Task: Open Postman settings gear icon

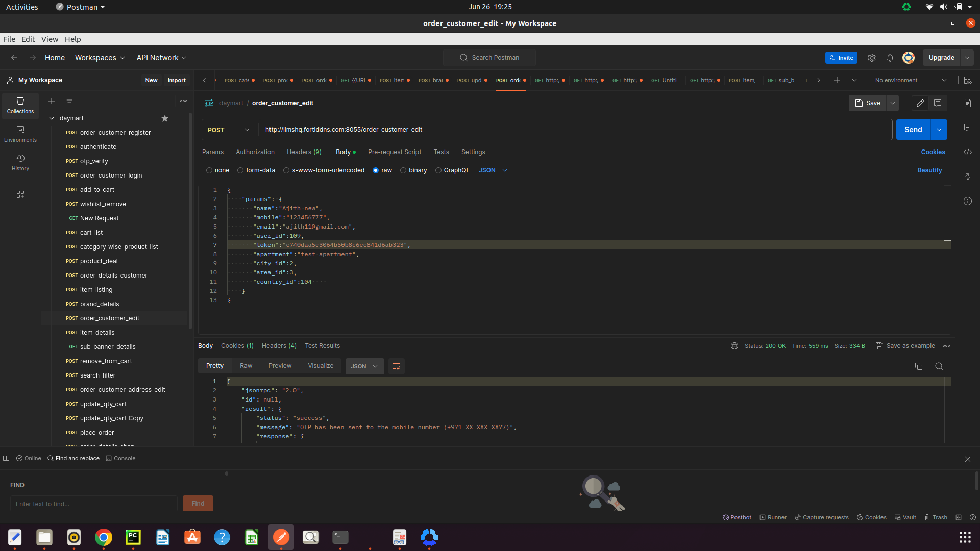Action: (872, 58)
